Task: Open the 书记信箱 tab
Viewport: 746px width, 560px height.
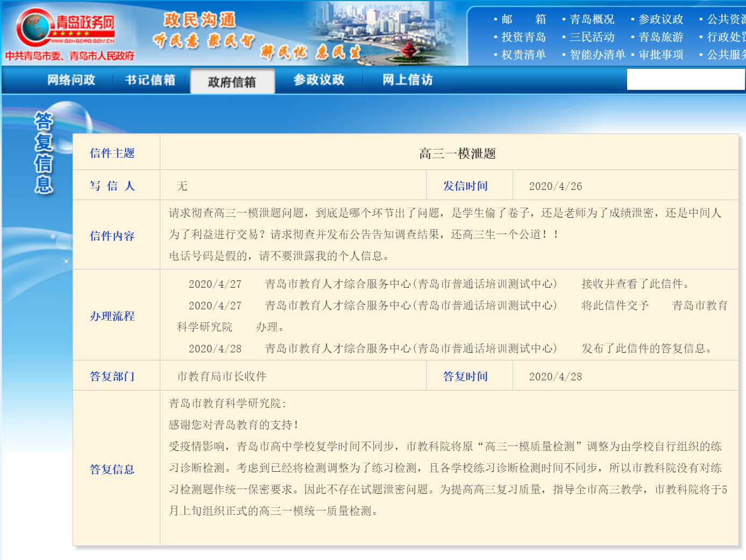Action: (150, 80)
